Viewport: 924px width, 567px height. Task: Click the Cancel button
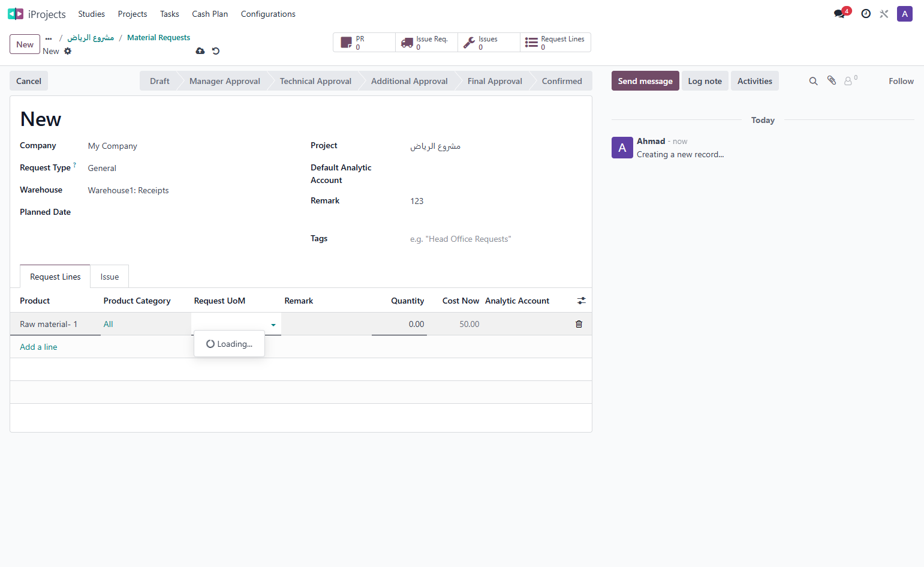(29, 81)
